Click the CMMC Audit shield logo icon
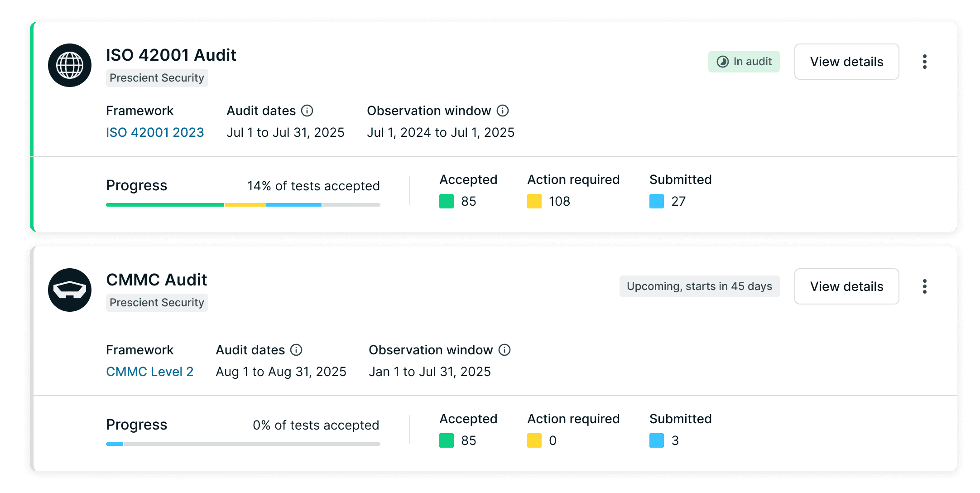Image resolution: width=980 pixels, height=493 pixels. (x=70, y=290)
